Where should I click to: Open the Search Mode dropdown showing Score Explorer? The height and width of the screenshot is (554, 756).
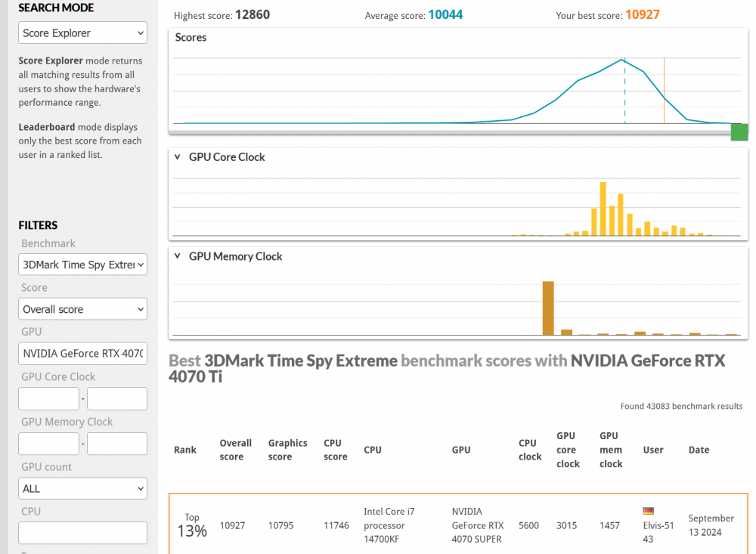[82, 33]
